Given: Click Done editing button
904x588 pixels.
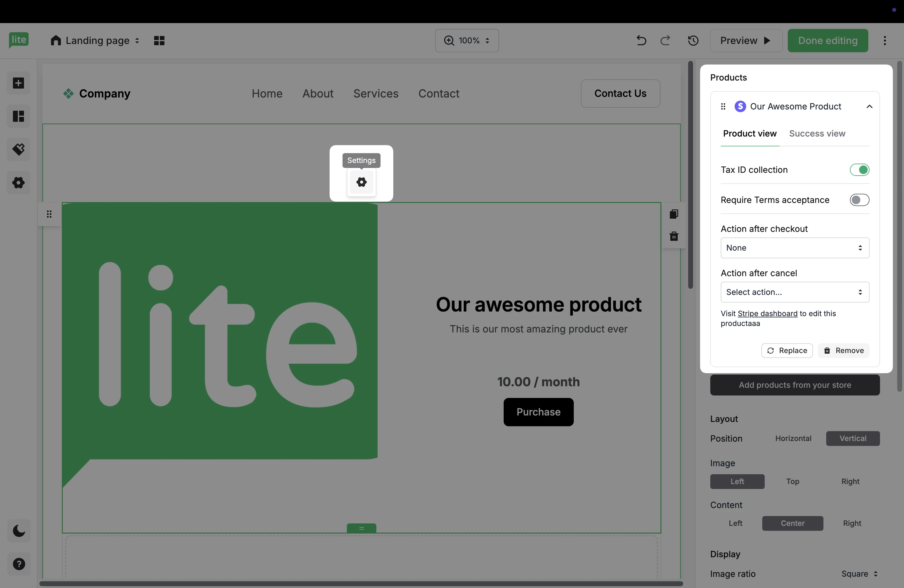Looking at the screenshot, I should click(828, 41).
